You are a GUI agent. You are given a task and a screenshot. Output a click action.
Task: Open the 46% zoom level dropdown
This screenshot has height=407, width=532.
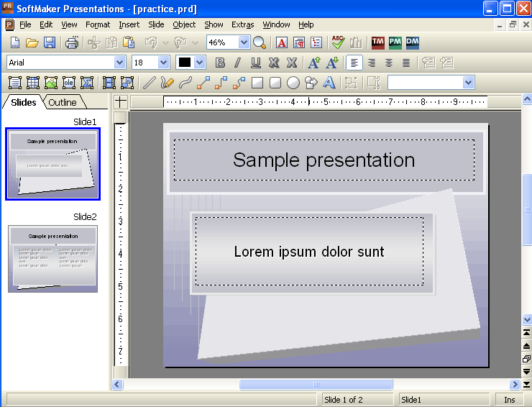click(244, 42)
